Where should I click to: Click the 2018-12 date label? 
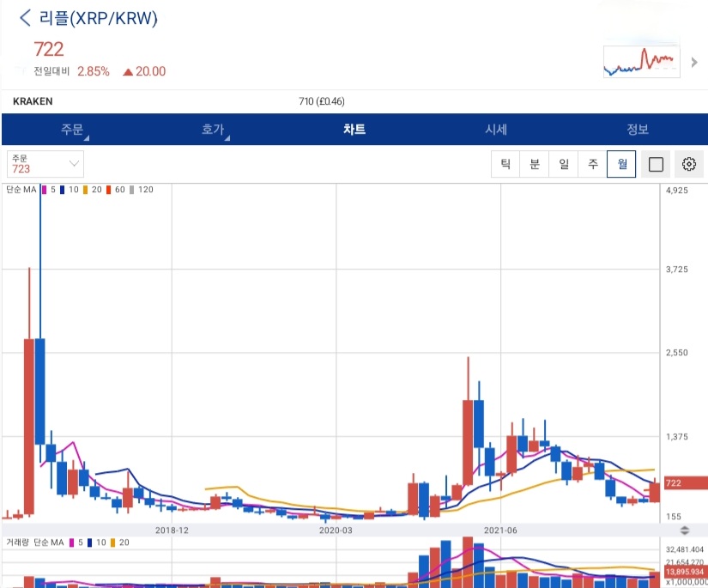pos(172,530)
